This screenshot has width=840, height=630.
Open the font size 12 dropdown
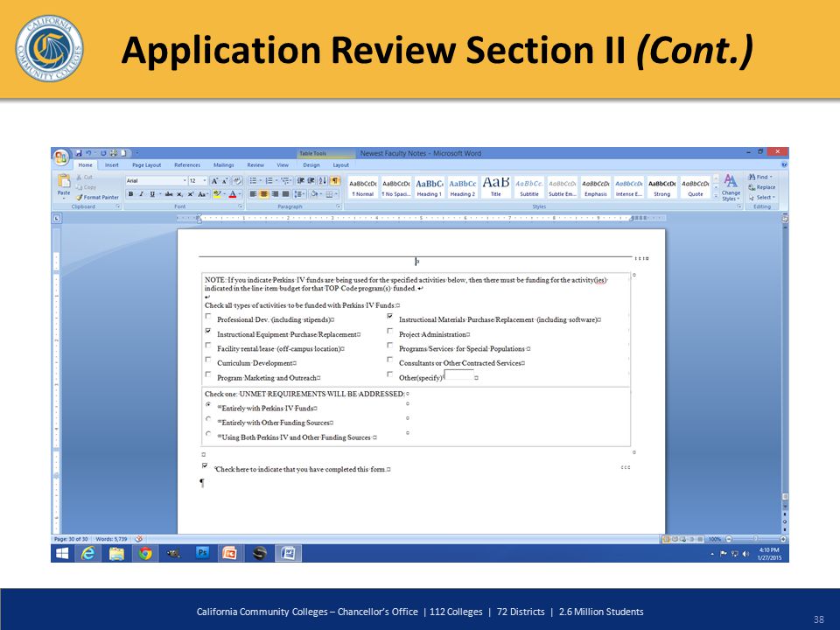(x=205, y=181)
